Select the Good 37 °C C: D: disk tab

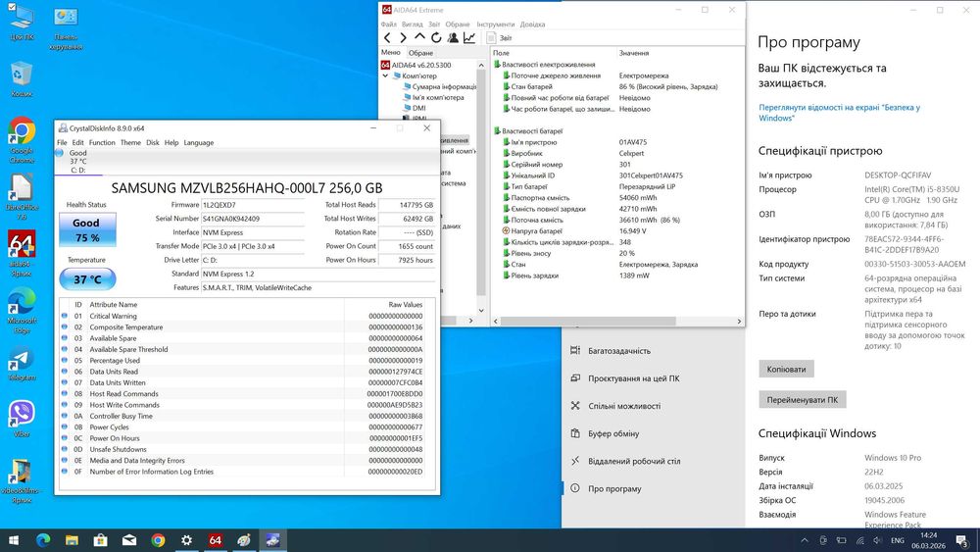(x=78, y=162)
